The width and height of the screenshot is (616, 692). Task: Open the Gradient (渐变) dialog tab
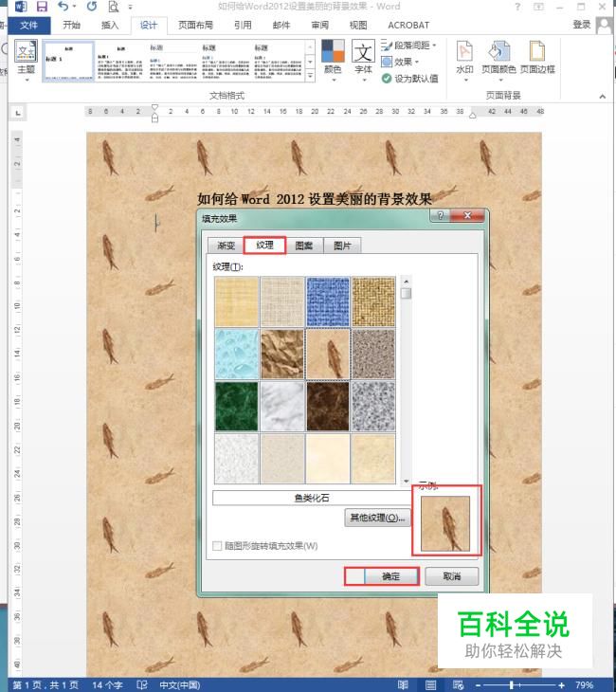click(226, 246)
